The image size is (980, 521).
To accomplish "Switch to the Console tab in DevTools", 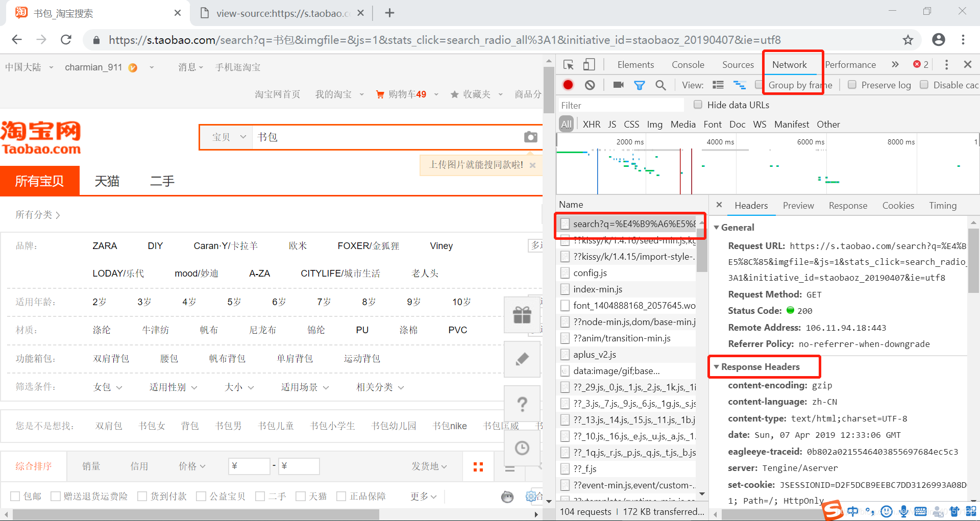I will point(688,64).
